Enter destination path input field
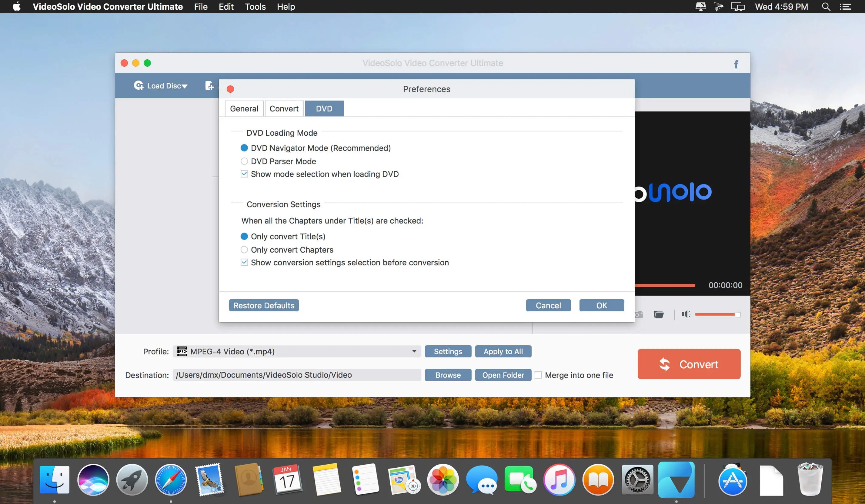 (x=296, y=374)
